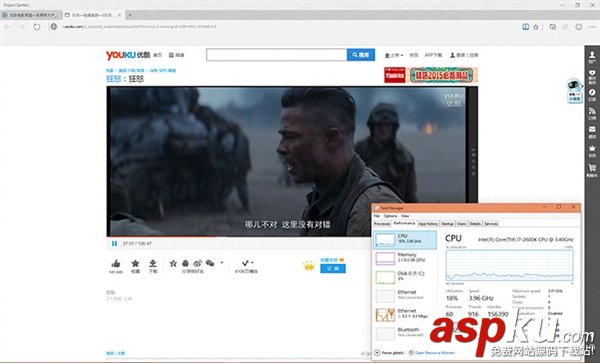Click the clock history icon in the dark sidebar
The height and width of the screenshot is (363, 600).
point(592,94)
